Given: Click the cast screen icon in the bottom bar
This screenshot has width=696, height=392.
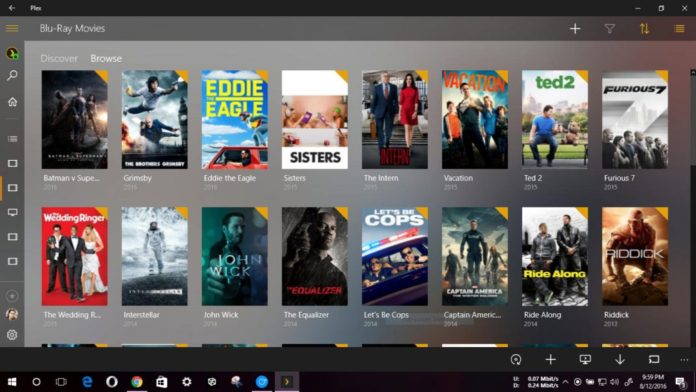Looking at the screenshot, I should (x=654, y=359).
